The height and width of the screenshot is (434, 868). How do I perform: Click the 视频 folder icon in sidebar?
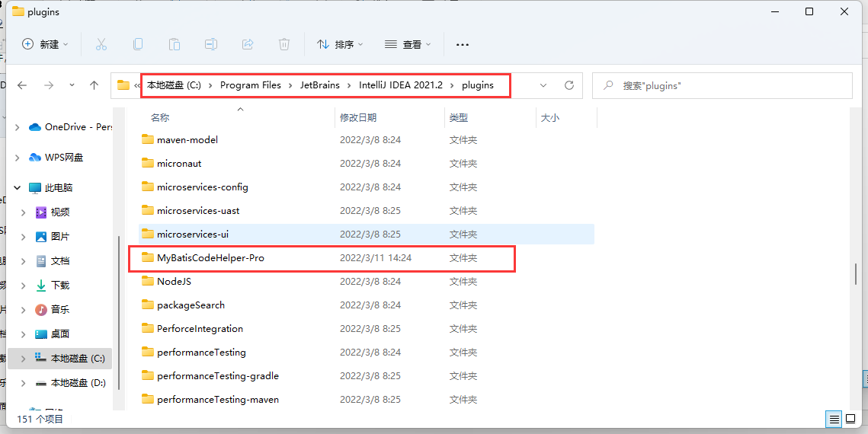(41, 212)
